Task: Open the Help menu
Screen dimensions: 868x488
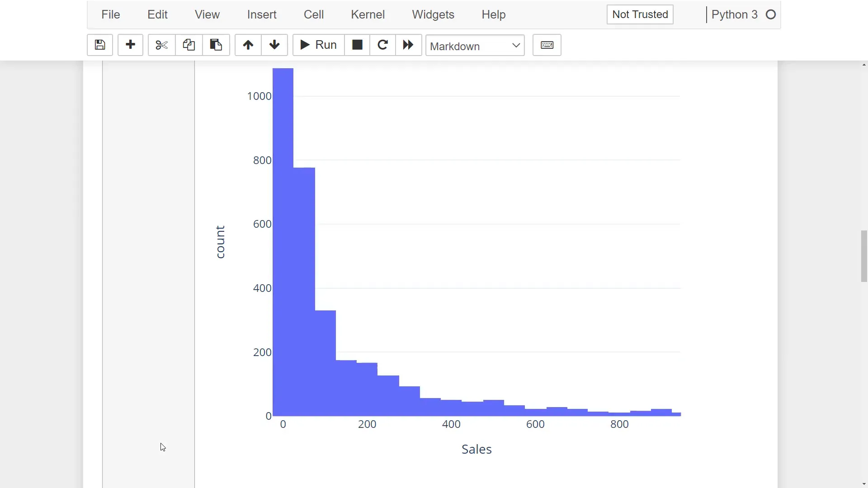Action: point(493,14)
